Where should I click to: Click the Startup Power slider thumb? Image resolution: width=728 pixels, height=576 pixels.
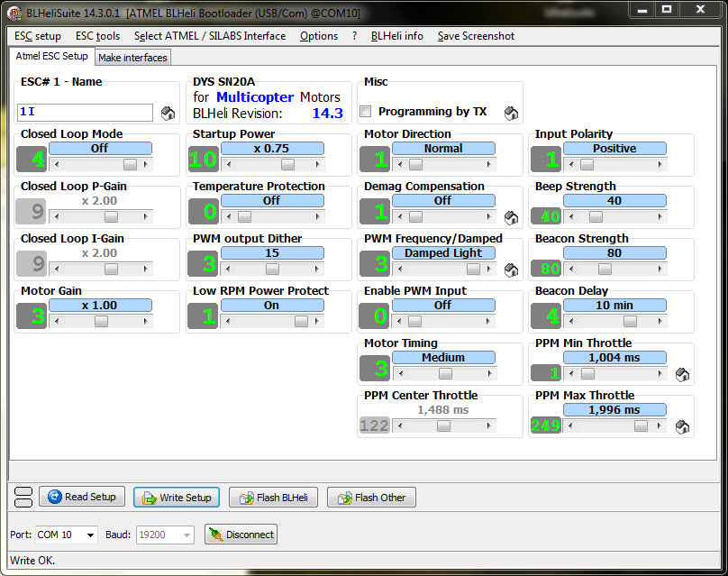287,164
